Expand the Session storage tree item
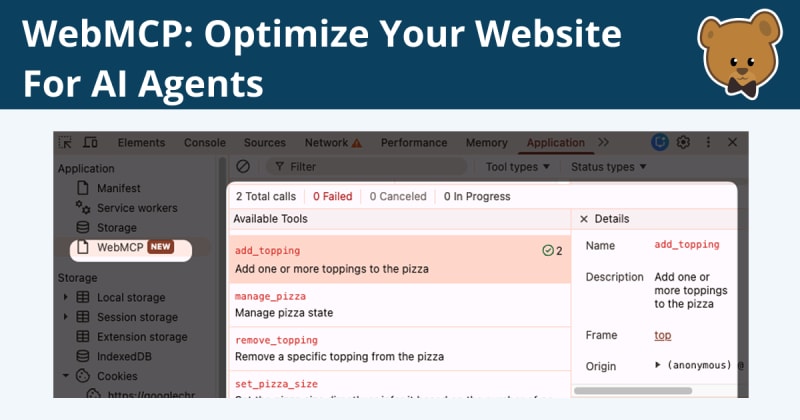The width and height of the screenshot is (800, 420). 65,317
